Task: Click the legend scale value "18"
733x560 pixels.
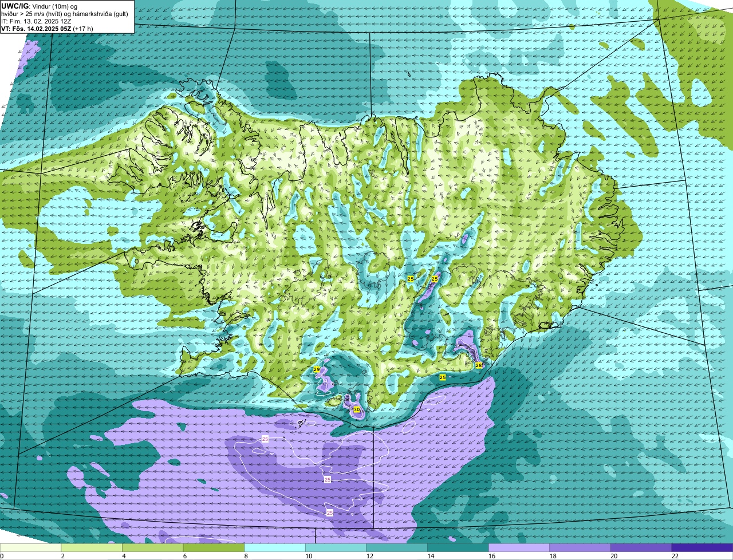Action: coord(553,556)
